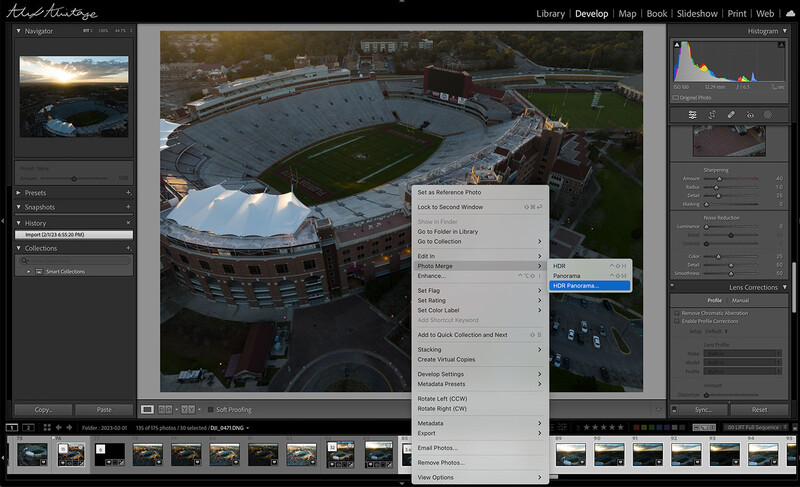Switch to the Map module
The image size is (800, 487).
(x=627, y=14)
